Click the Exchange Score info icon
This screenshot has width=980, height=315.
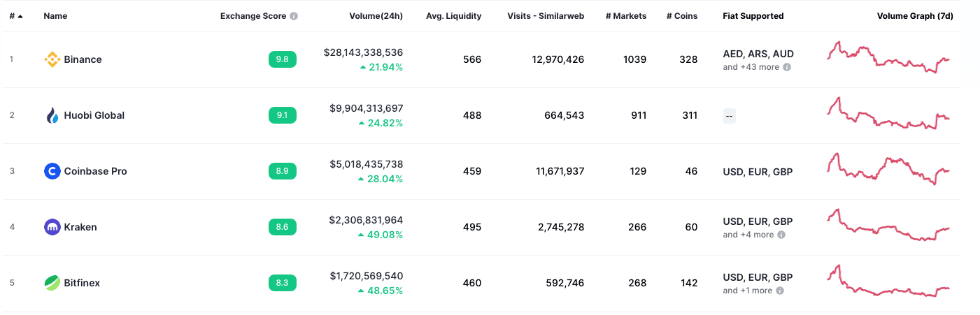294,16
